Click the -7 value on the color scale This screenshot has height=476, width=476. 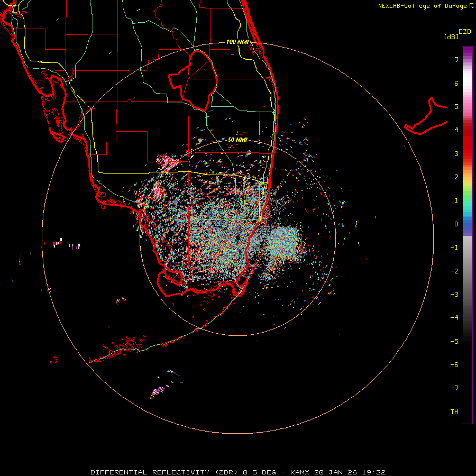point(454,388)
